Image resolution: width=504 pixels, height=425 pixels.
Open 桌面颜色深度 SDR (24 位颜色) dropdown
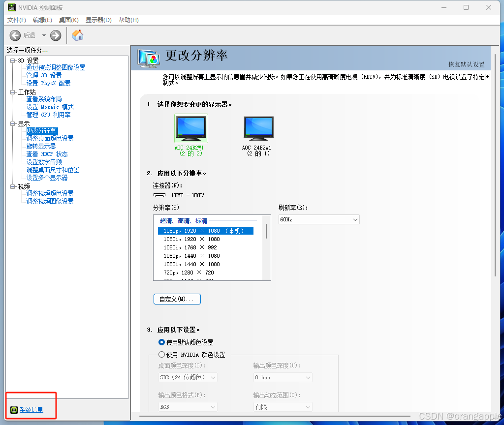188,377
